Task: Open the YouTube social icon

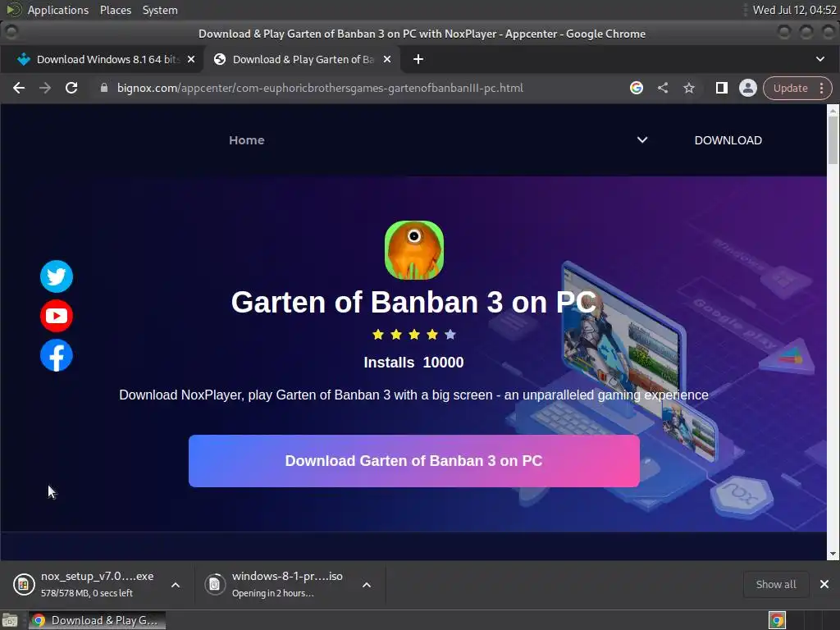Action: (x=57, y=316)
